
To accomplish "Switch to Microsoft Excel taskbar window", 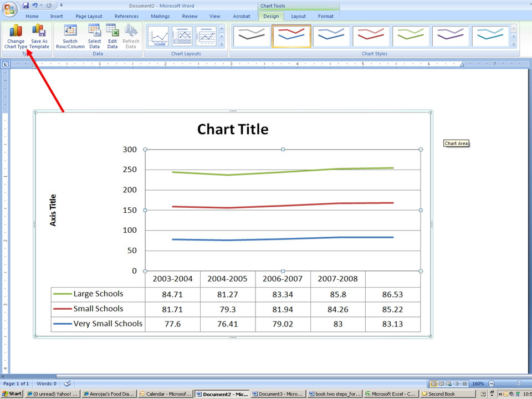I will pyautogui.click(x=391, y=394).
